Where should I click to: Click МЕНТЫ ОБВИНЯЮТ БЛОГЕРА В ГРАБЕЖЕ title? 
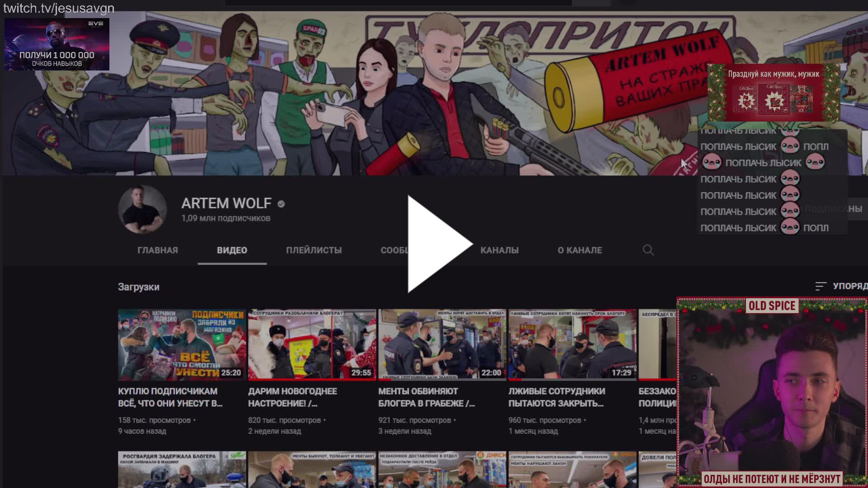(426, 397)
